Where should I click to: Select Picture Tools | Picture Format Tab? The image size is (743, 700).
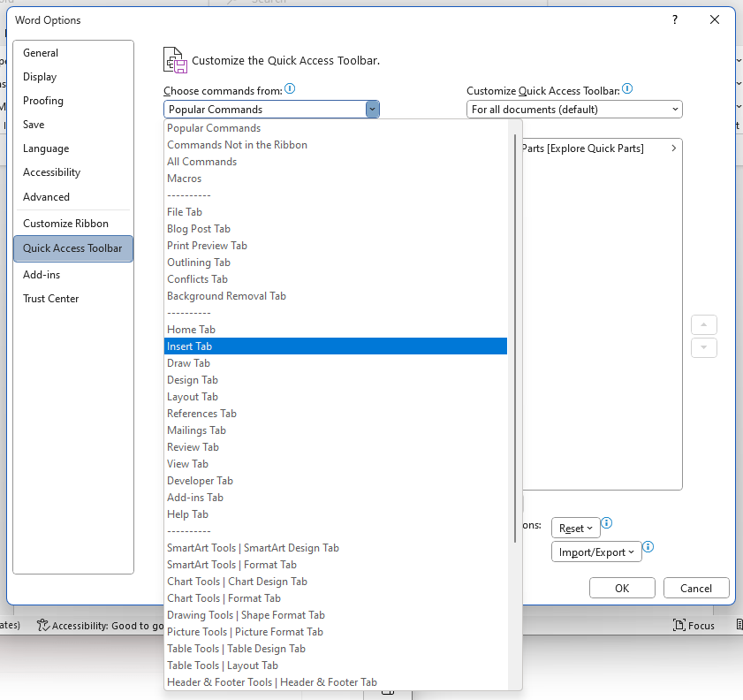(336, 632)
